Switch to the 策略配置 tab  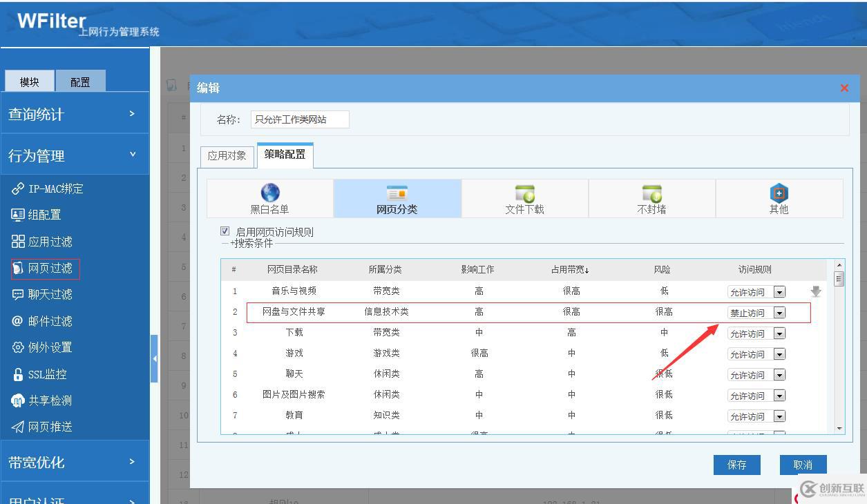coord(285,155)
